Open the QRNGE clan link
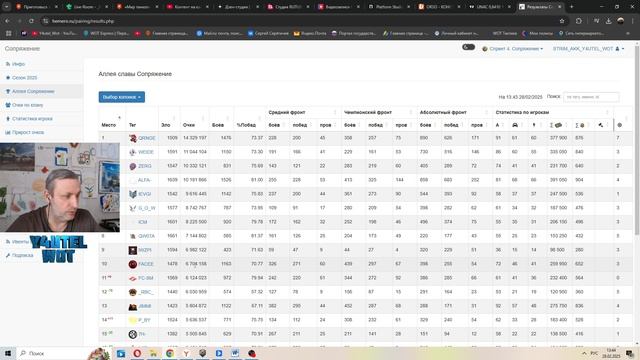640x360 pixels. [147, 138]
